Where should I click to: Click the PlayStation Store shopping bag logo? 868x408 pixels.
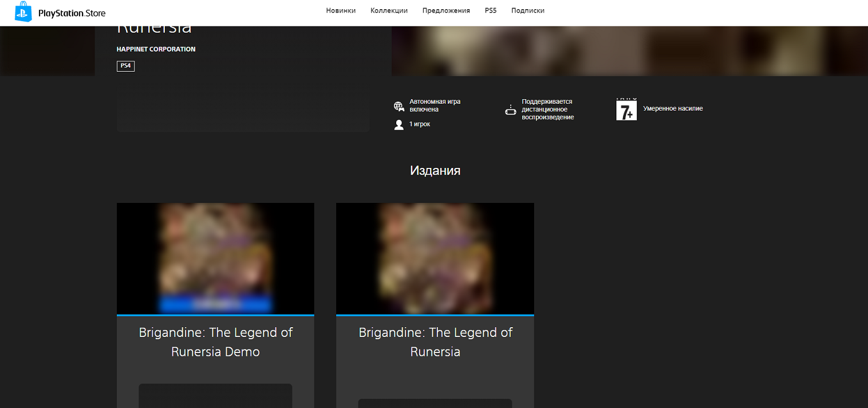pos(23,12)
